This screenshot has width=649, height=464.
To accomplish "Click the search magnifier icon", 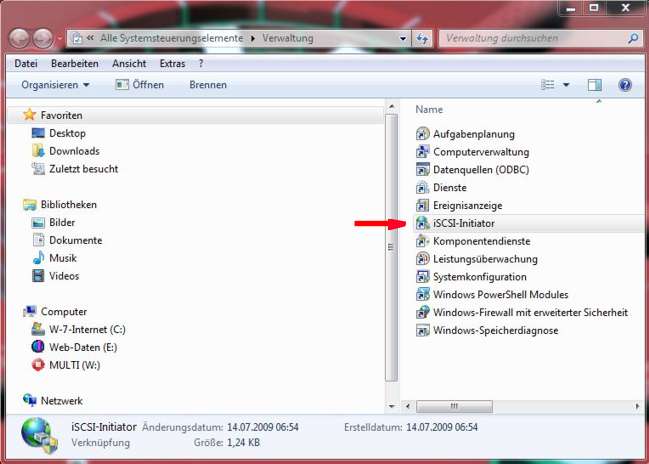I will tap(633, 38).
